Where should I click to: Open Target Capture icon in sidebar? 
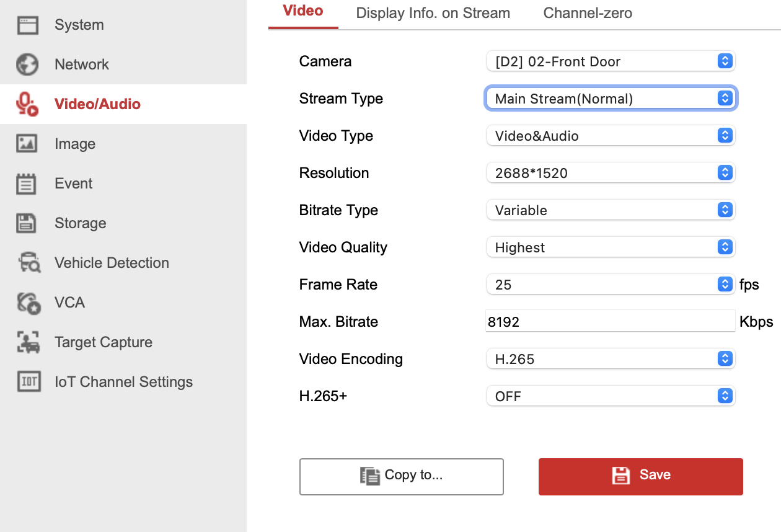coord(29,342)
